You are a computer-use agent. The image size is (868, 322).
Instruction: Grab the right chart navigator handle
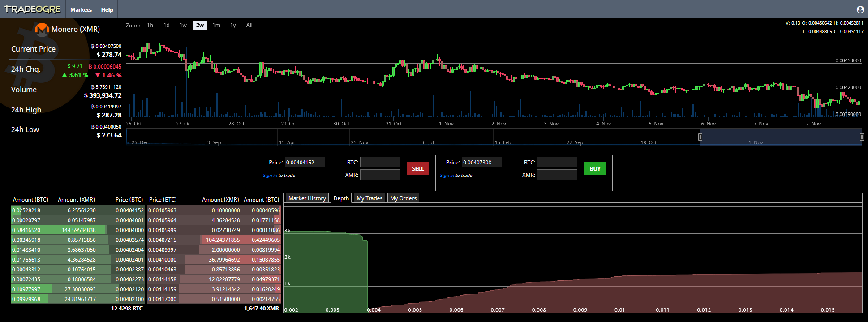861,137
